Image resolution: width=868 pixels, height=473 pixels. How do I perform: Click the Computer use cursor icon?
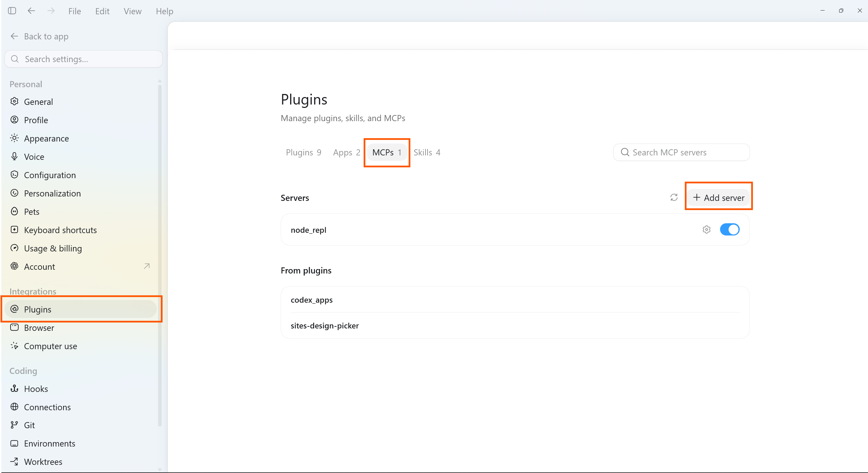[14, 346]
